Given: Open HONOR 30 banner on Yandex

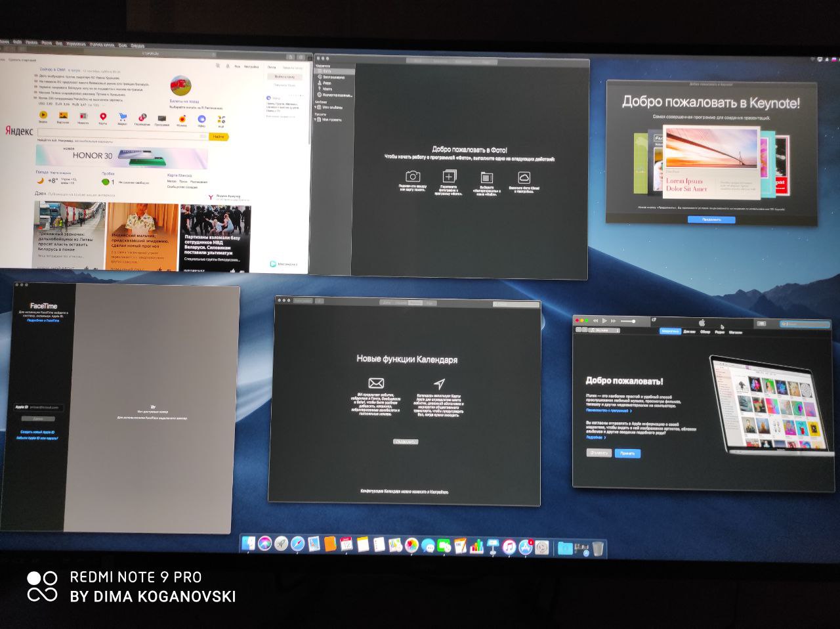Looking at the screenshot, I should pyautogui.click(x=122, y=156).
